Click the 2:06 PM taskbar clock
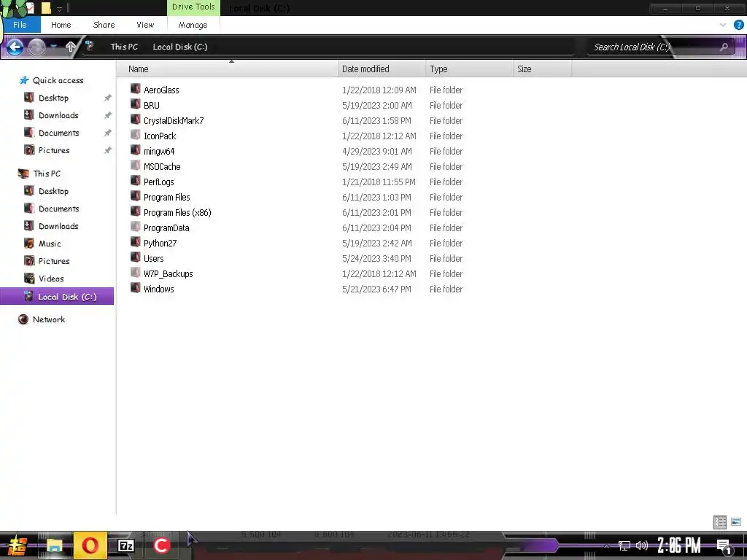Viewport: 747px width, 560px height. [679, 545]
